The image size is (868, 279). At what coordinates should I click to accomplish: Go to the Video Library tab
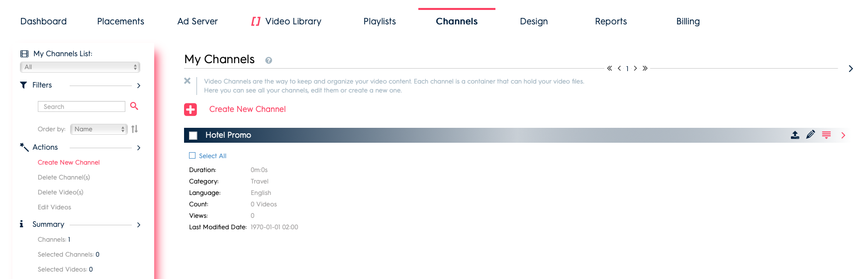(293, 21)
